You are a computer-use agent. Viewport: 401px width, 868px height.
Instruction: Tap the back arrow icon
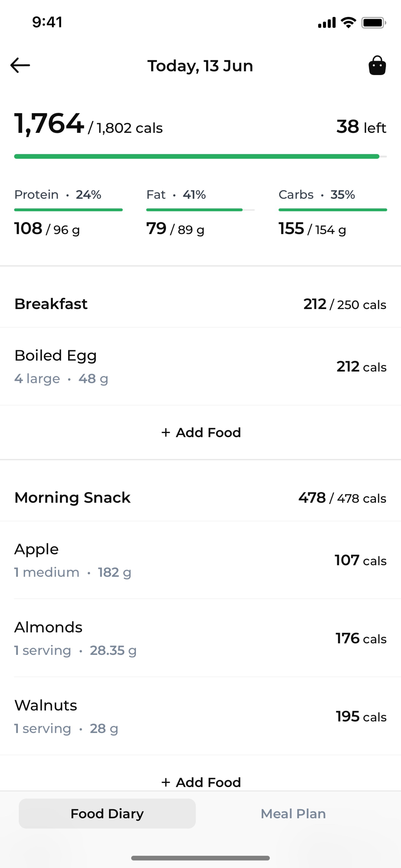(20, 66)
